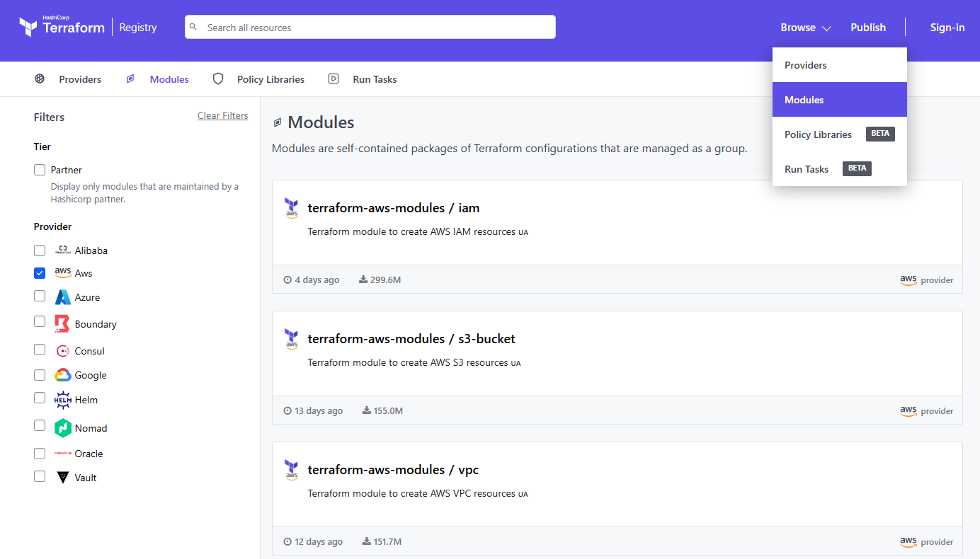Screen dimensions: 980x559
Task: Open the Modules tab in navigation bar
Action: [157, 79]
